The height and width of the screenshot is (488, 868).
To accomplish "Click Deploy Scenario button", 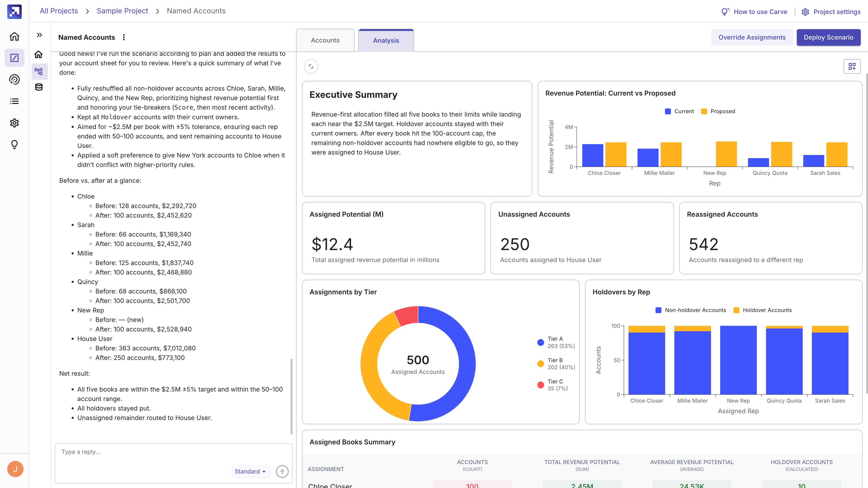I will click(x=828, y=37).
